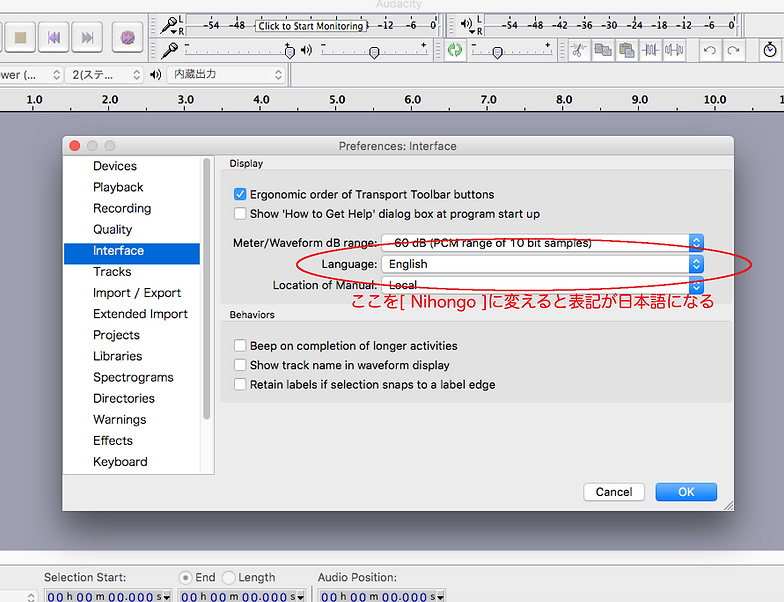Click the OK button
Viewport: 784px width, 602px height.
pyautogui.click(x=686, y=492)
